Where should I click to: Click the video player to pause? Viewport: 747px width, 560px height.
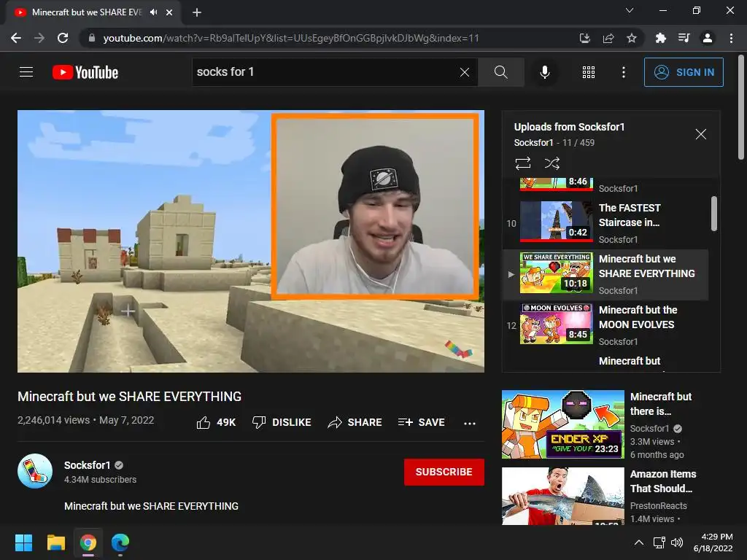pyautogui.click(x=251, y=241)
